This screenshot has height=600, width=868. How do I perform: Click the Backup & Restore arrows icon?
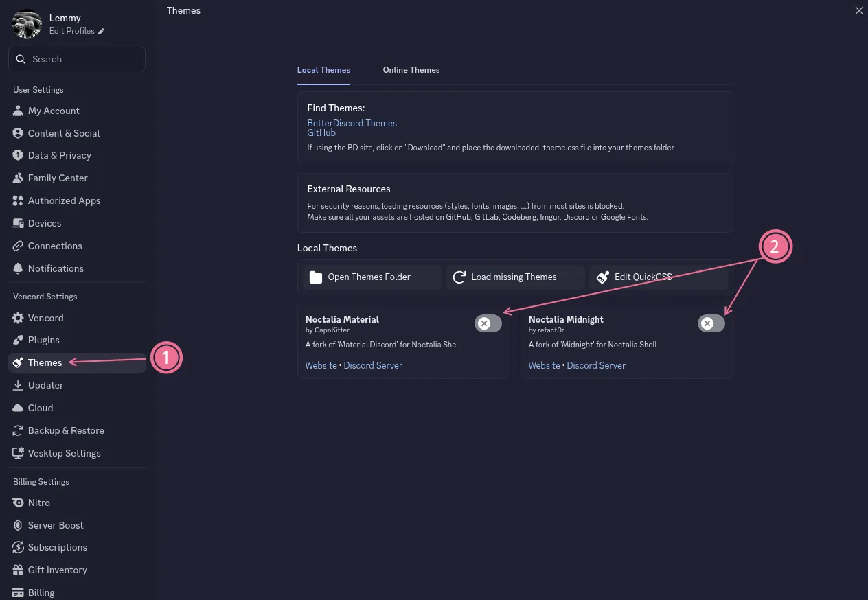[x=19, y=430]
